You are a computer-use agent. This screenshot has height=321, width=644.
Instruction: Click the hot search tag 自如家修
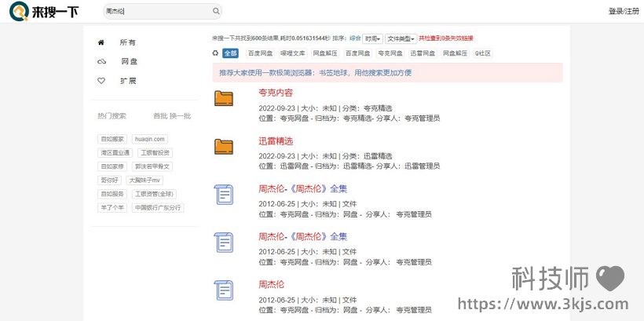tap(112, 166)
